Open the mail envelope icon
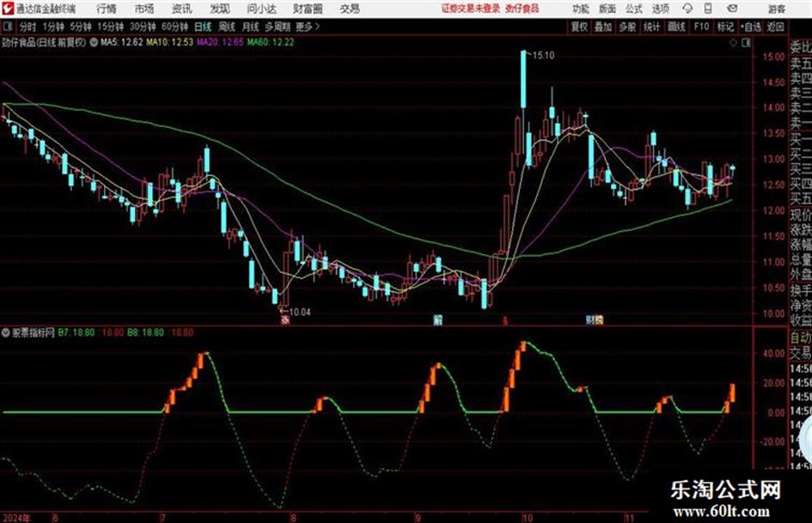The image size is (812, 523). click(732, 9)
